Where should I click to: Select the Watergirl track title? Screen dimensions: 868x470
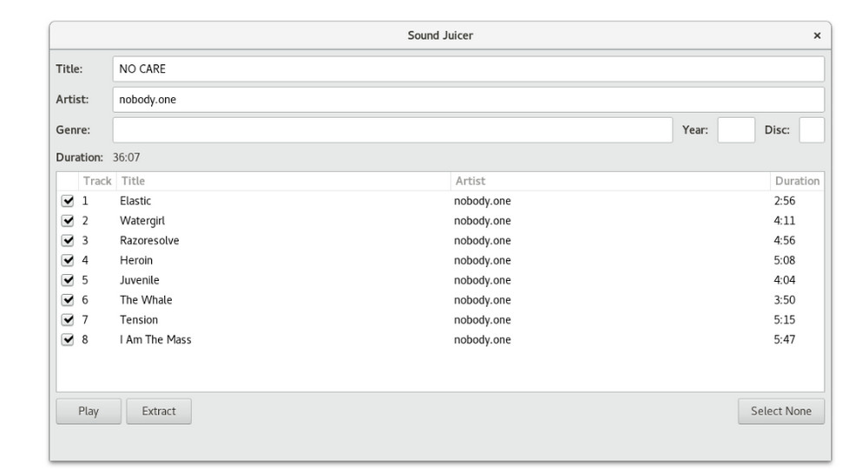(142, 220)
